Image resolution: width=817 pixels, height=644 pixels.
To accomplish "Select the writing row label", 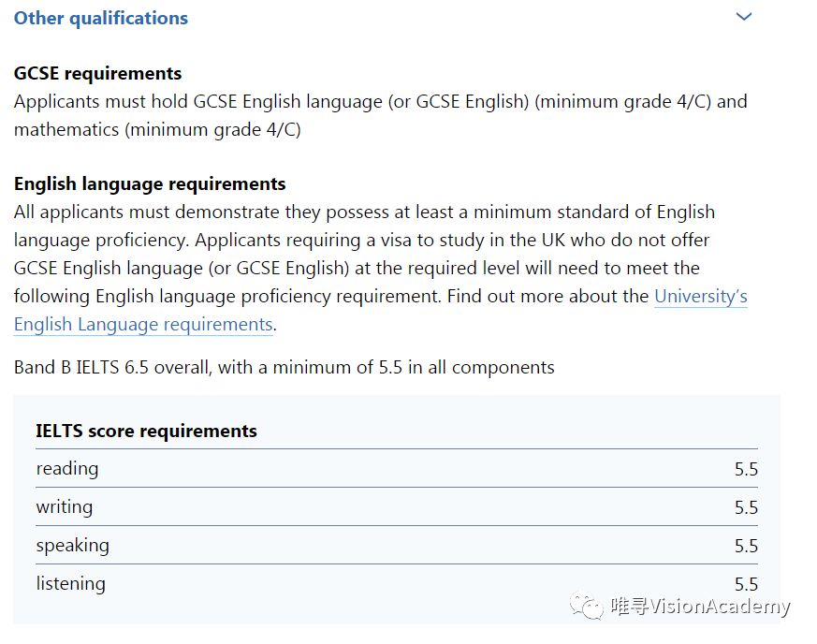I will [x=65, y=507].
